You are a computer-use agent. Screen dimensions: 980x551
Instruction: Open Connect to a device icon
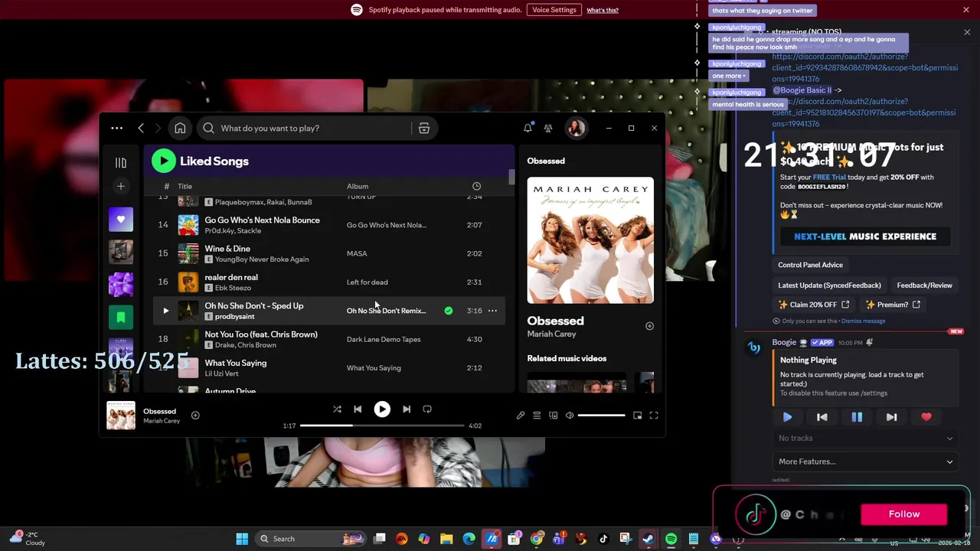(x=554, y=416)
